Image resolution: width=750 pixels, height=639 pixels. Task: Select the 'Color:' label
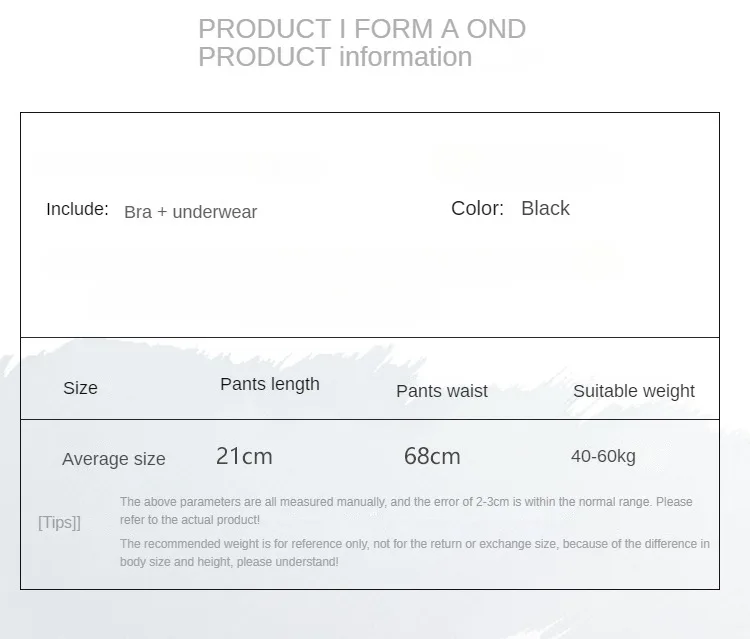[477, 208]
